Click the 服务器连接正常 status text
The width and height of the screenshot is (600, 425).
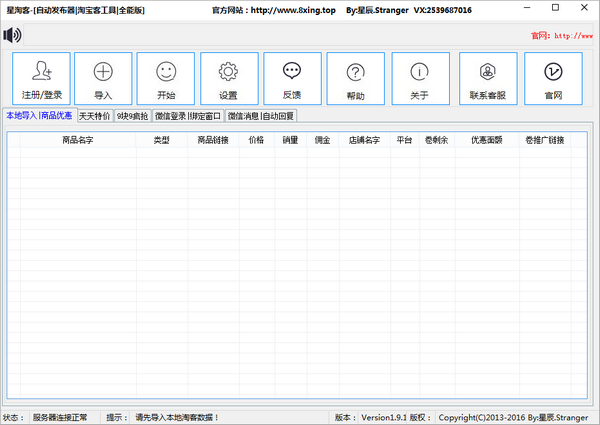coord(60,417)
